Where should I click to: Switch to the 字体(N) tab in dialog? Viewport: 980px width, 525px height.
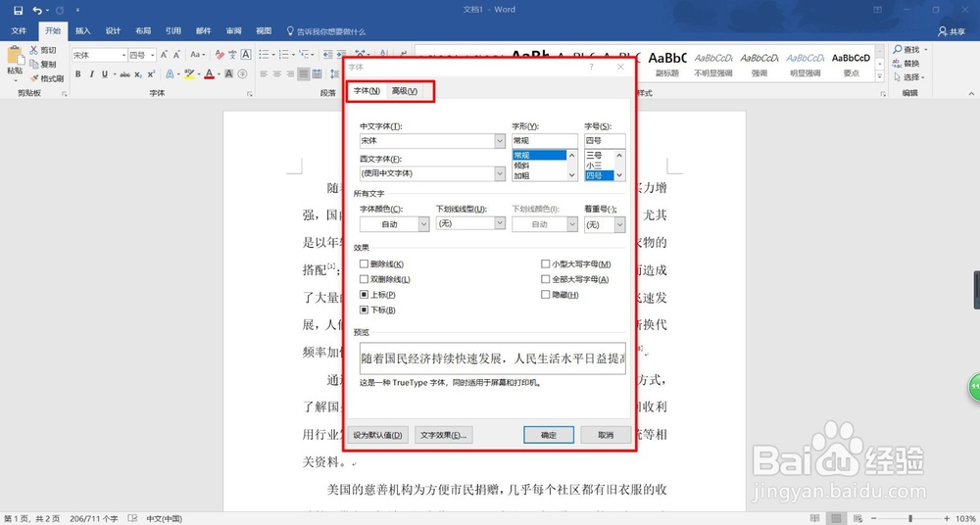367,91
